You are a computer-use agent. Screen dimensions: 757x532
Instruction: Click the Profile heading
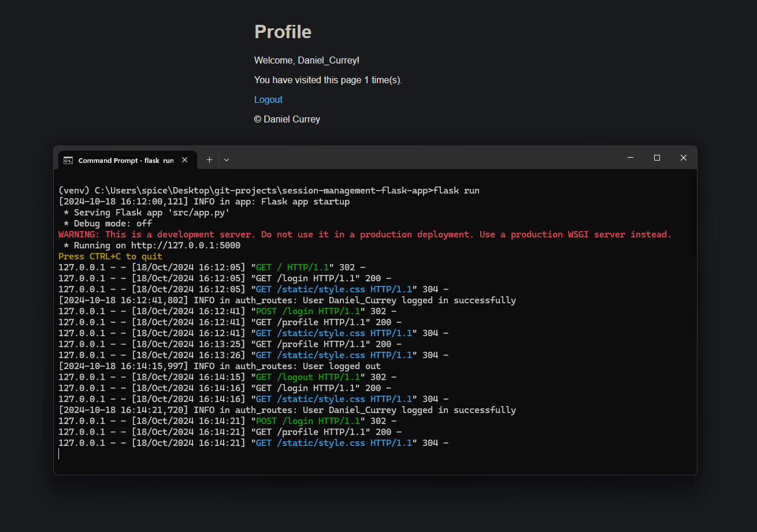(x=283, y=32)
